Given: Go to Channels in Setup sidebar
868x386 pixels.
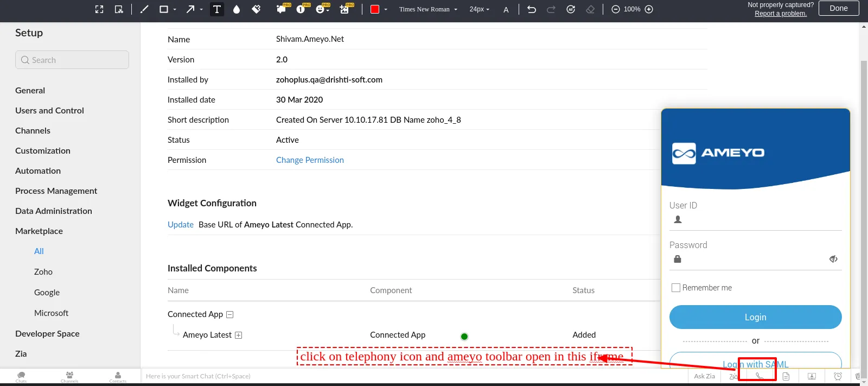Looking at the screenshot, I should 33,131.
